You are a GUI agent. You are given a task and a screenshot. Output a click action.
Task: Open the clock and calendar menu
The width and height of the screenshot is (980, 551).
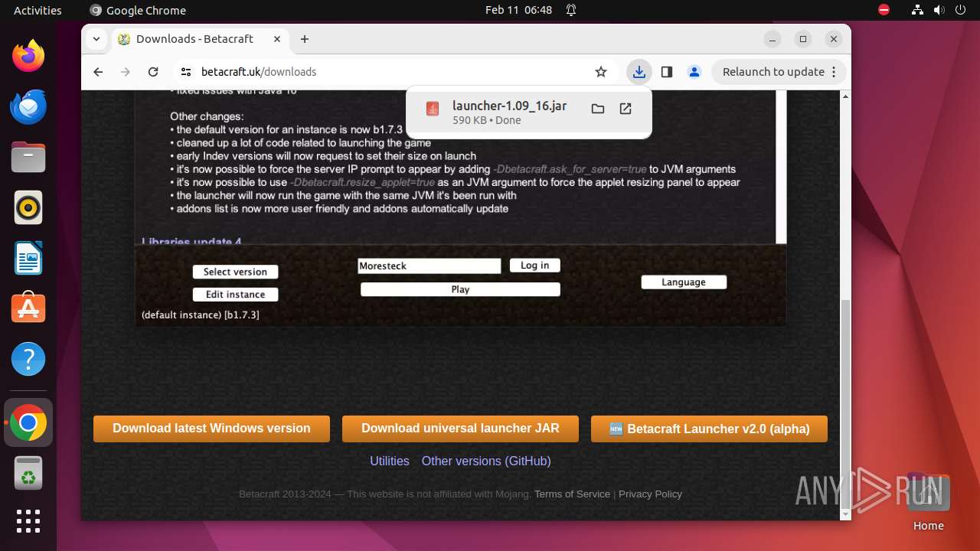518,10
